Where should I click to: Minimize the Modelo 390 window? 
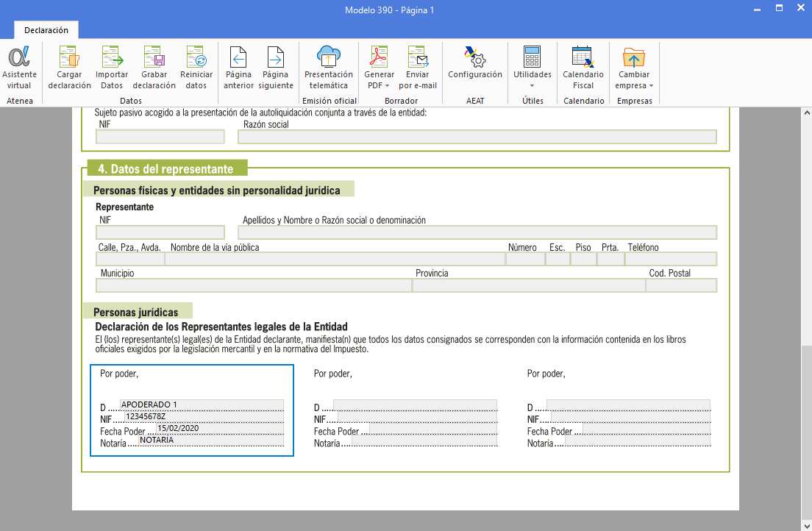click(x=757, y=10)
